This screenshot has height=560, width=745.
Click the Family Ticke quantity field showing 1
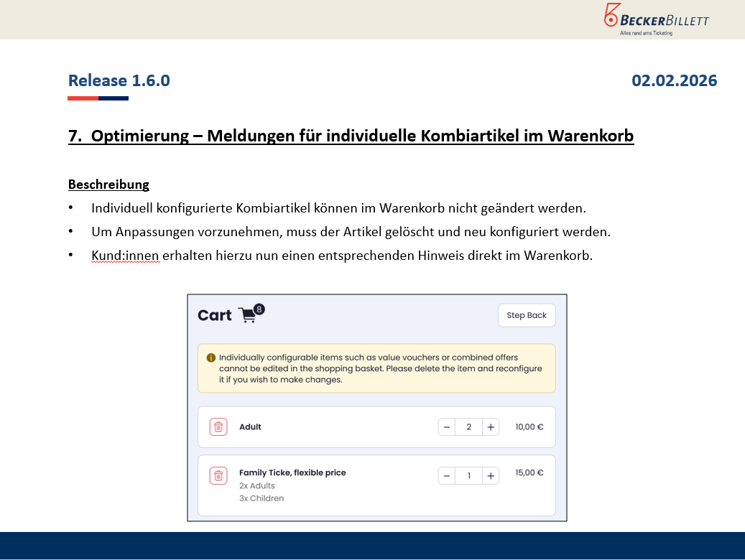click(x=469, y=475)
